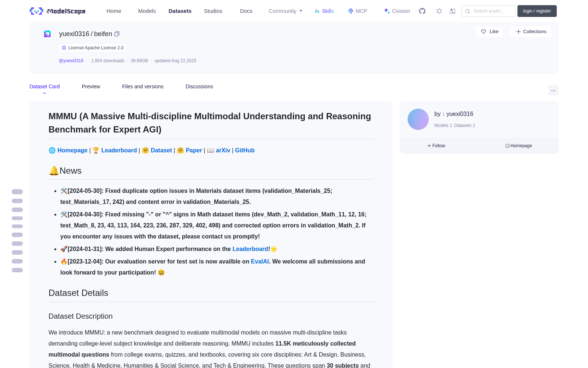Open Skills in the top navigation
Image resolution: width=588 pixels, height=368 pixels.
click(324, 11)
